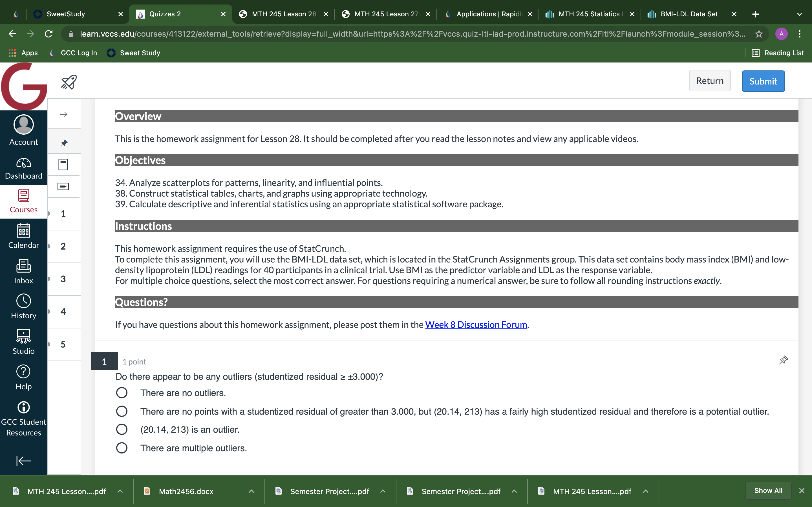Jump to question 3 in the navigator
Image resolution: width=812 pixels, height=507 pixels.
(63, 279)
